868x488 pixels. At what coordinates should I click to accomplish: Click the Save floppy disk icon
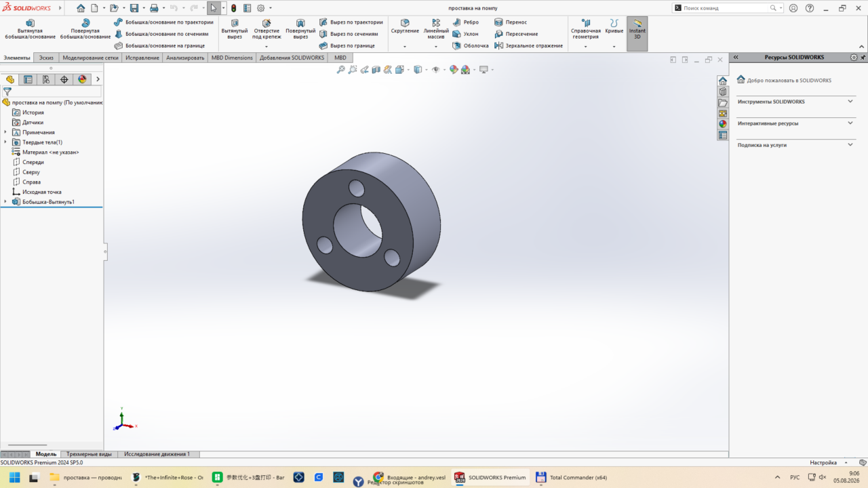(134, 8)
